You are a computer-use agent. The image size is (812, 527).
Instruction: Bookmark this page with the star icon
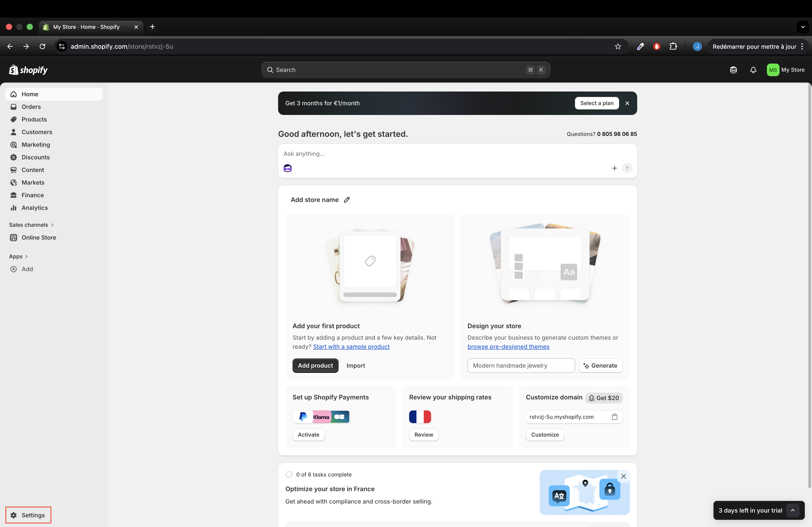(618, 46)
